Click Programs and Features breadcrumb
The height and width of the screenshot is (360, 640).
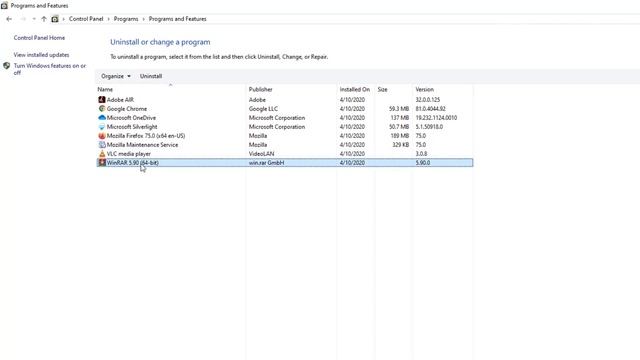178,19
